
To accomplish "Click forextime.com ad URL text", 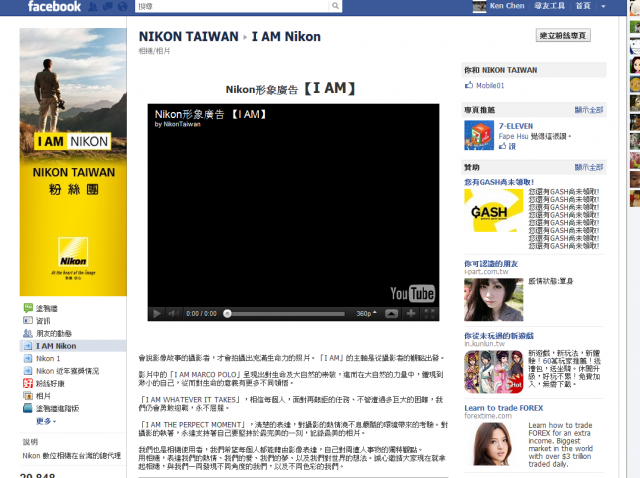I will point(488,416).
